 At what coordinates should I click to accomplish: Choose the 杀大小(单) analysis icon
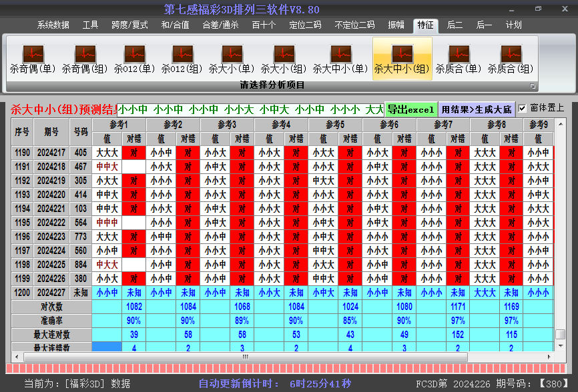(232, 57)
